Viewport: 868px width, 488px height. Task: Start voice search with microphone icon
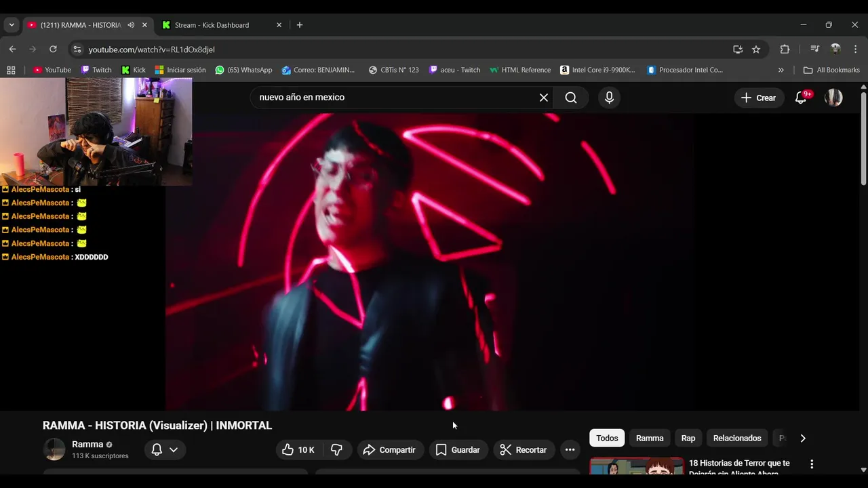coord(609,98)
